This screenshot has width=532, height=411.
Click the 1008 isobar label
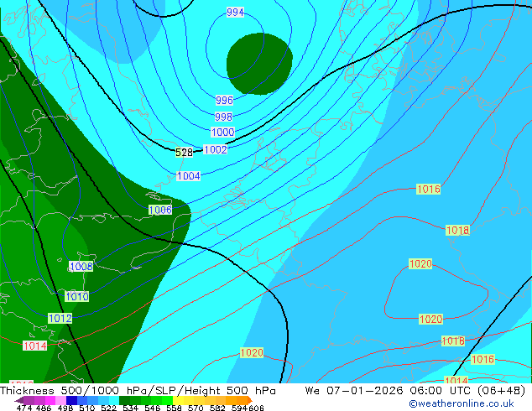pyautogui.click(x=81, y=266)
